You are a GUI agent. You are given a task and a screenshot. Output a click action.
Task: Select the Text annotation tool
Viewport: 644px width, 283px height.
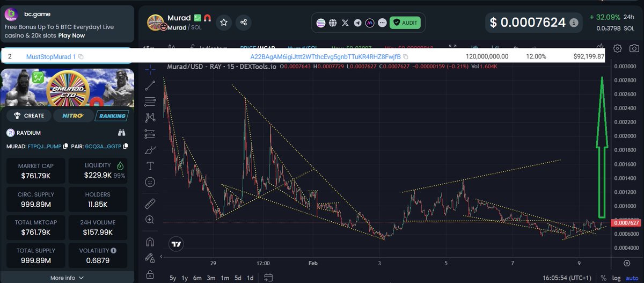pyautogui.click(x=150, y=165)
